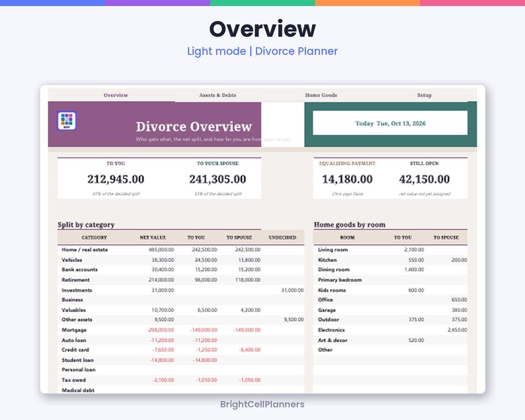Screen dimensions: 525x420
Task: Click the CATEGORY column header
Action: coord(94,237)
